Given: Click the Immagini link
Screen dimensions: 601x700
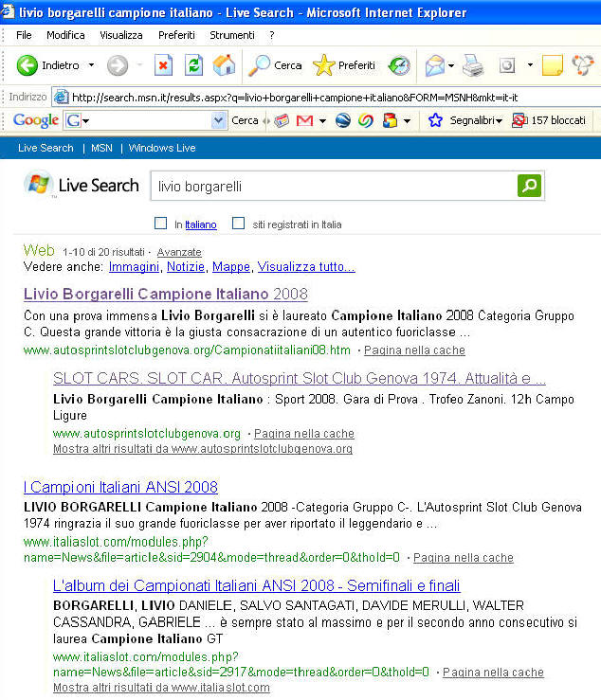Looking at the screenshot, I should [x=134, y=267].
